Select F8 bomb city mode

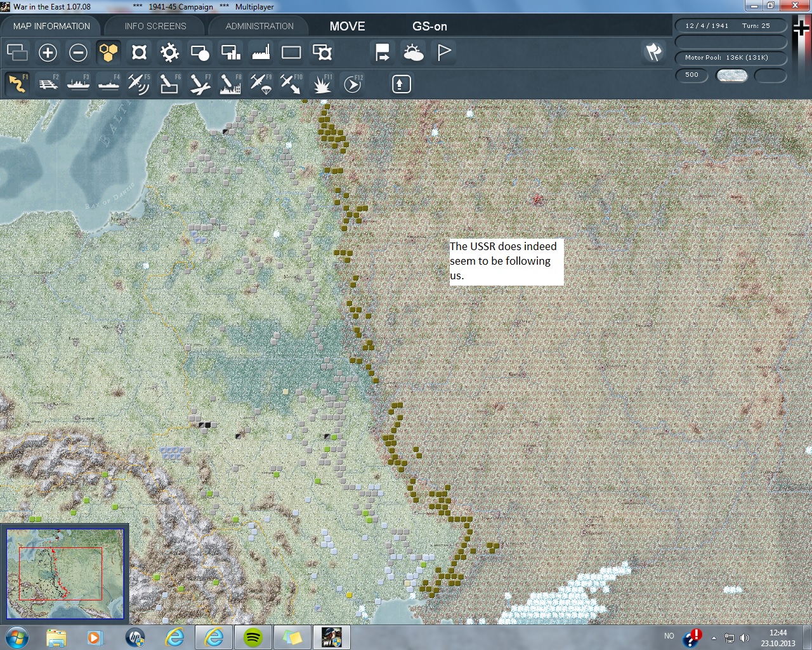(230, 84)
